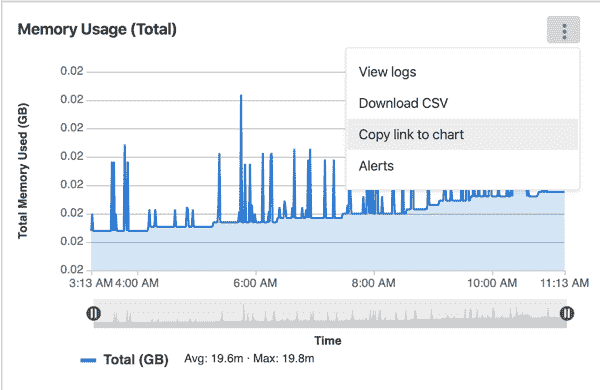The image size is (600, 390).
Task: Click the gray overview minimap chart
Action: pyautogui.click(x=330, y=313)
